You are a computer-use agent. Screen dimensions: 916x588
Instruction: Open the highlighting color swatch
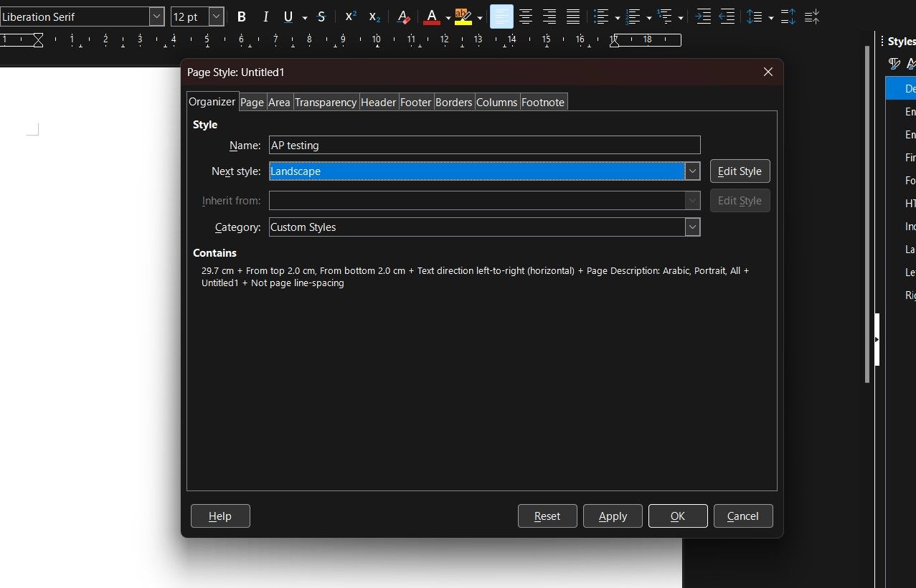(x=463, y=16)
